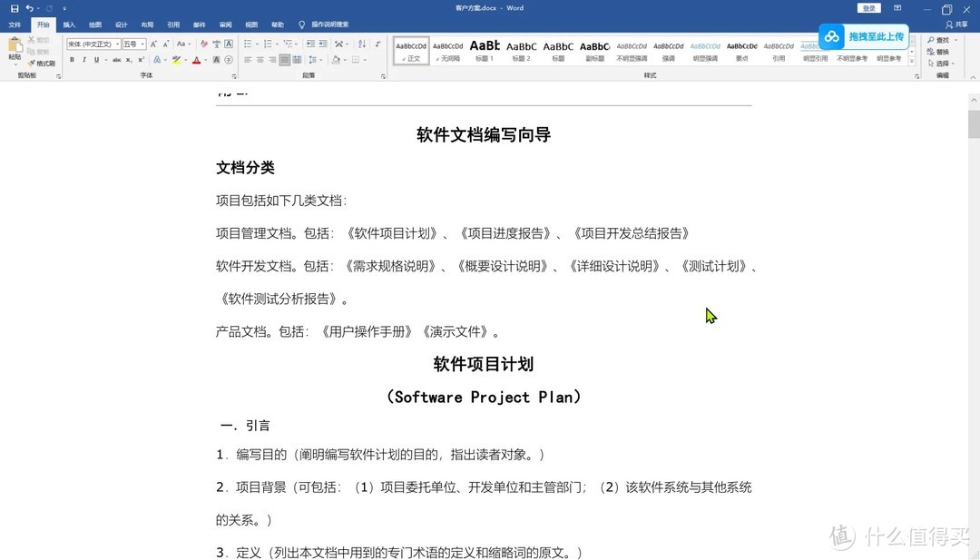
Task: Click the Baidu cloud upload icon
Action: [831, 37]
